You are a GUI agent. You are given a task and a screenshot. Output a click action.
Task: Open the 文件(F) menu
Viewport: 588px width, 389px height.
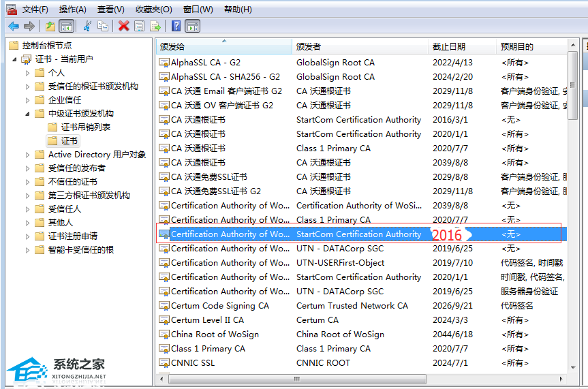[x=35, y=10]
